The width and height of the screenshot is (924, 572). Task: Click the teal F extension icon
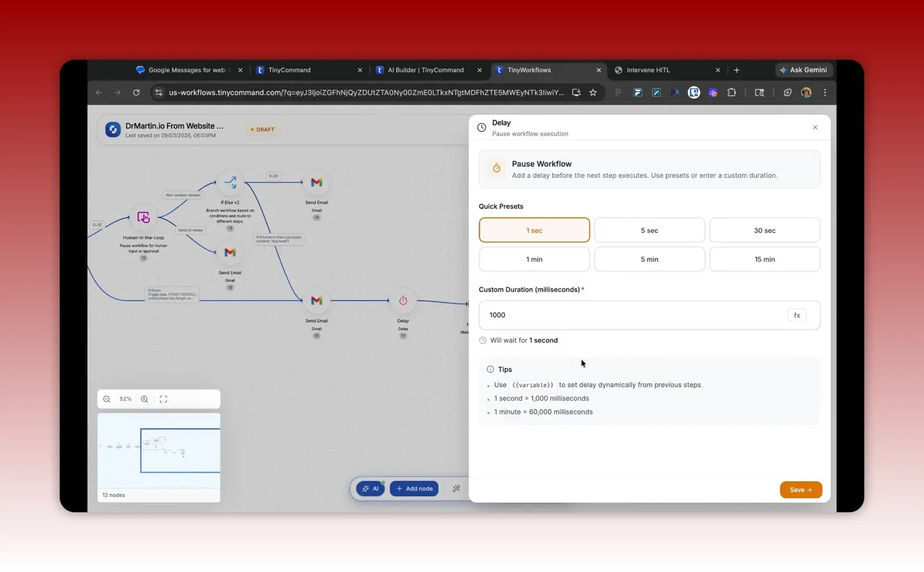[x=637, y=92]
